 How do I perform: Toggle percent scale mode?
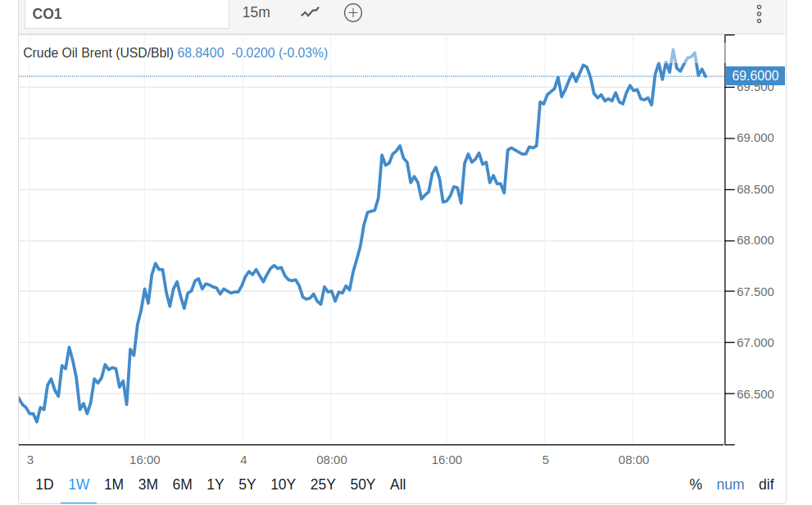[x=696, y=485]
